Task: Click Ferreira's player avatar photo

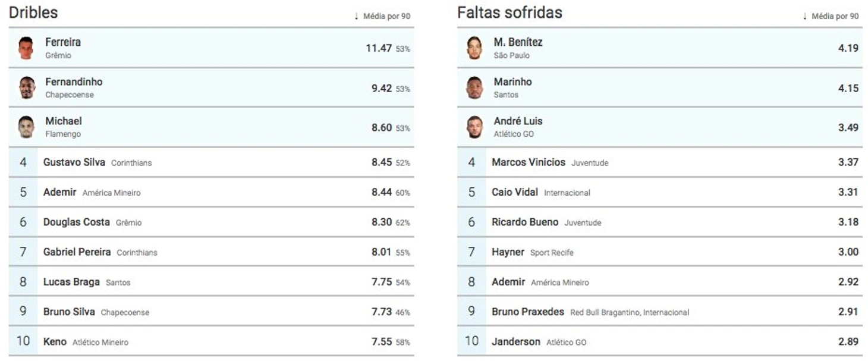Action: pyautogui.click(x=26, y=48)
